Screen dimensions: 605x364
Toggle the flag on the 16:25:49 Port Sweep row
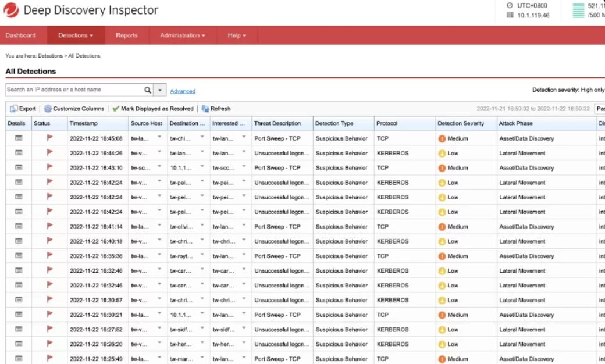49,359
